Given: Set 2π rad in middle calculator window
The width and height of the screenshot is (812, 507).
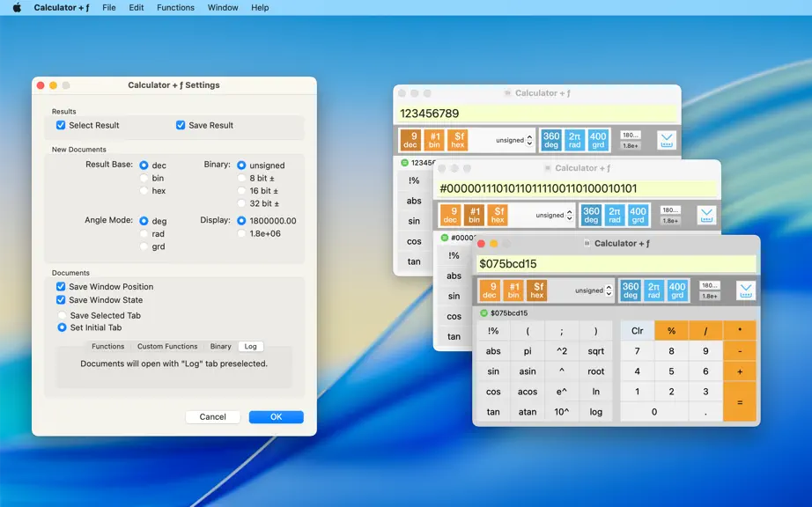Looking at the screenshot, I should click(x=614, y=216).
